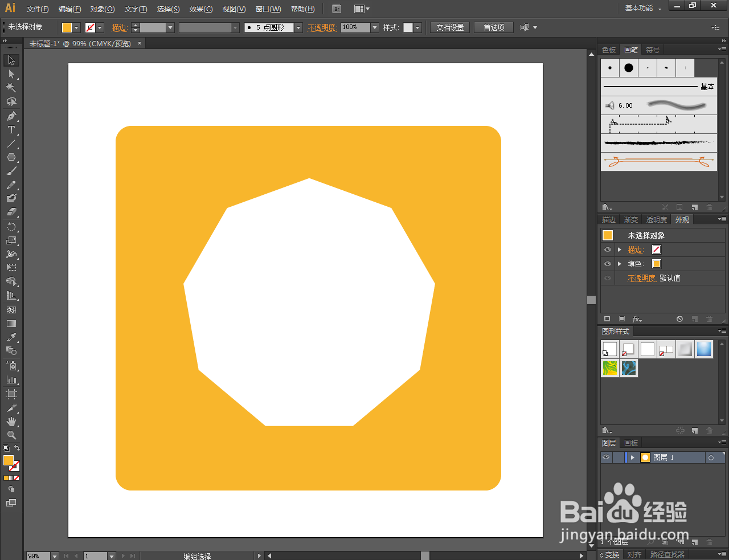Select the Paintbrush tool
This screenshot has width=729, height=560.
(x=11, y=171)
